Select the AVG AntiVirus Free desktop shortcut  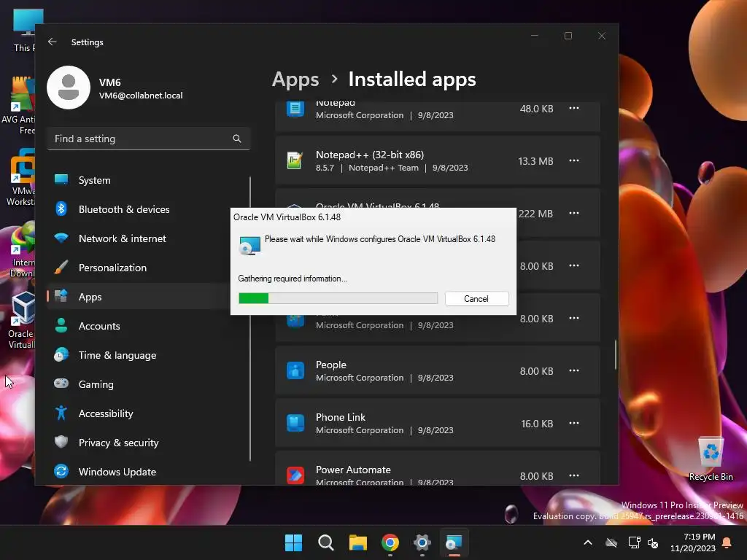18,106
